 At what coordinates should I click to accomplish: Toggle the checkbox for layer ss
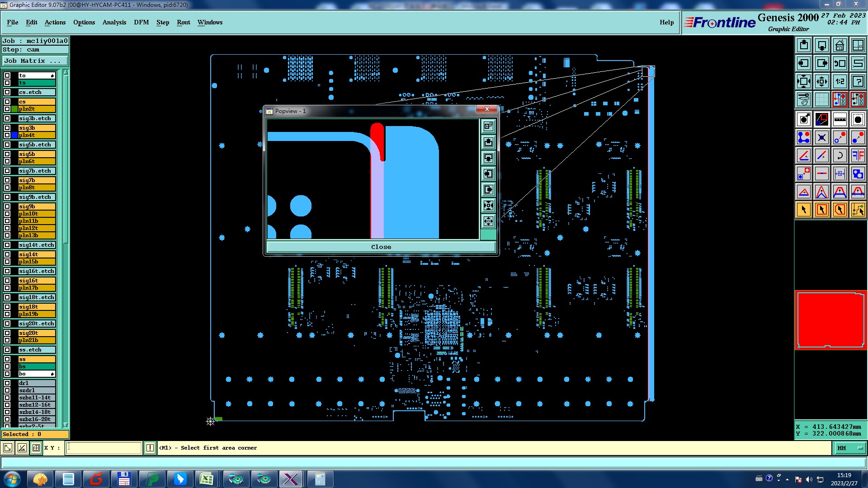click(x=7, y=359)
